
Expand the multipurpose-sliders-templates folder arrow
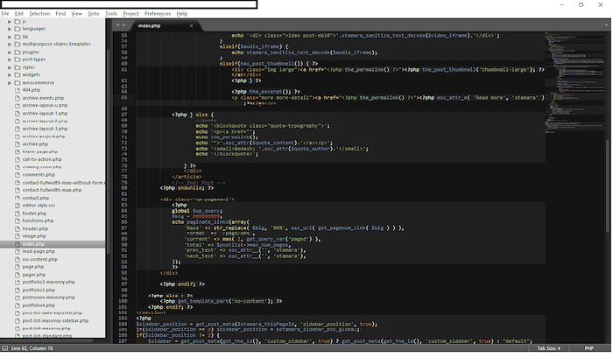tap(10, 44)
